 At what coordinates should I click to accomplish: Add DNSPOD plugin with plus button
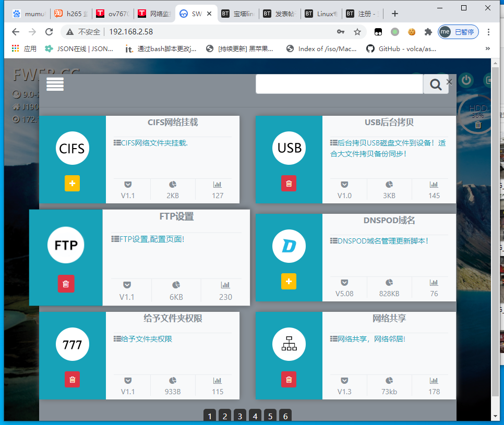[289, 282]
